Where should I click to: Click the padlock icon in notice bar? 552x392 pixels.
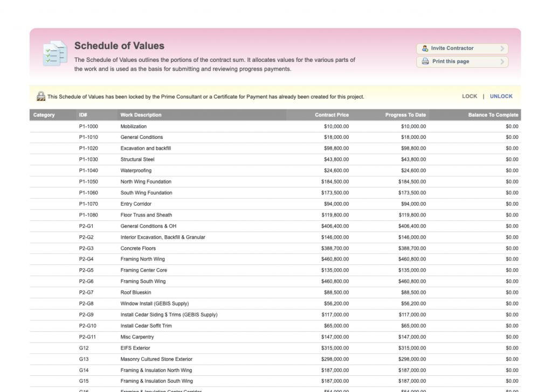41,96
